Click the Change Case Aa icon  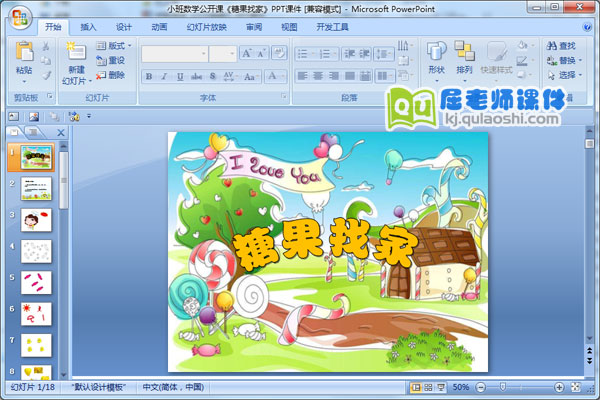tap(251, 76)
